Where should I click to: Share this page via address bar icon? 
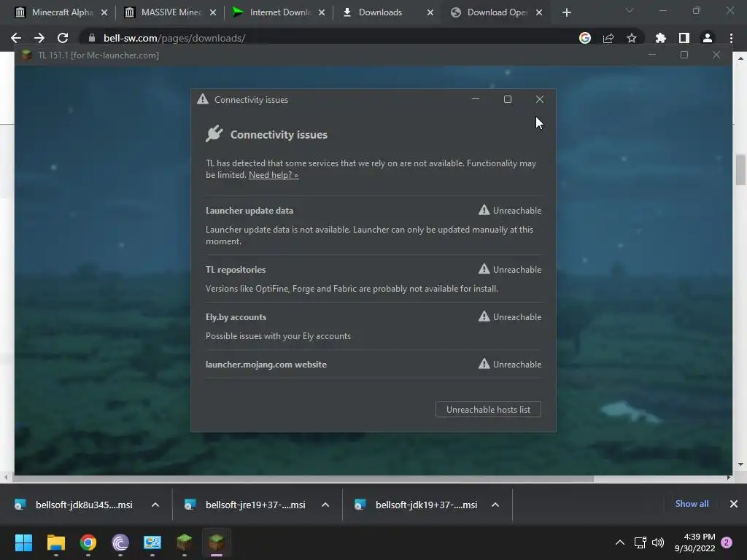pos(608,38)
